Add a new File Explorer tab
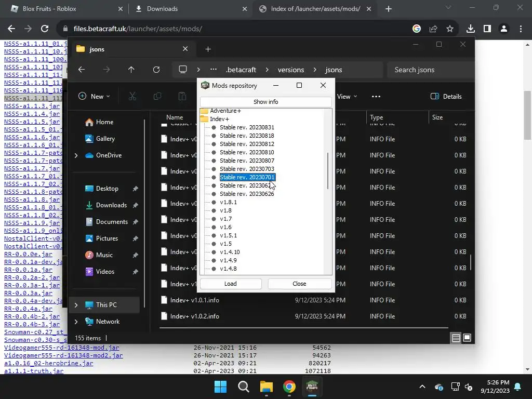This screenshot has width=532, height=399. (x=208, y=49)
